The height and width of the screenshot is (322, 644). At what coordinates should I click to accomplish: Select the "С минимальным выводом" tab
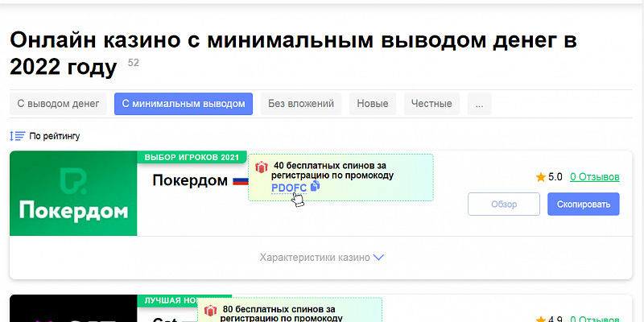(x=184, y=104)
